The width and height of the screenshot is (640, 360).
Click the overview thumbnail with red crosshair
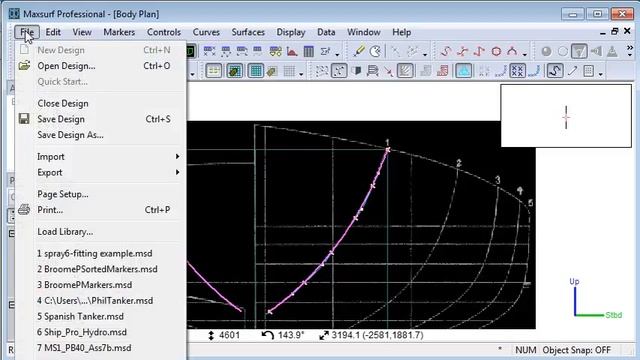click(566, 116)
